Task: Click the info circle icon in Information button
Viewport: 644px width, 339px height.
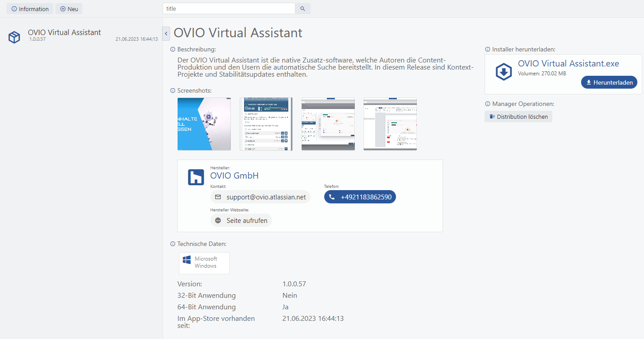Action: (14, 9)
